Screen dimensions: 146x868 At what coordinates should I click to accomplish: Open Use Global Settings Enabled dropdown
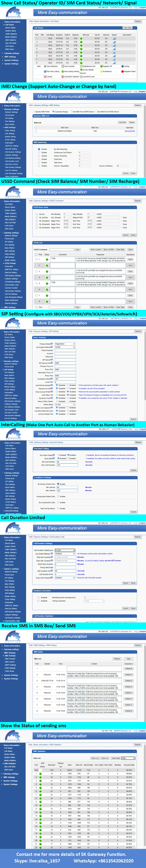(x=65, y=554)
